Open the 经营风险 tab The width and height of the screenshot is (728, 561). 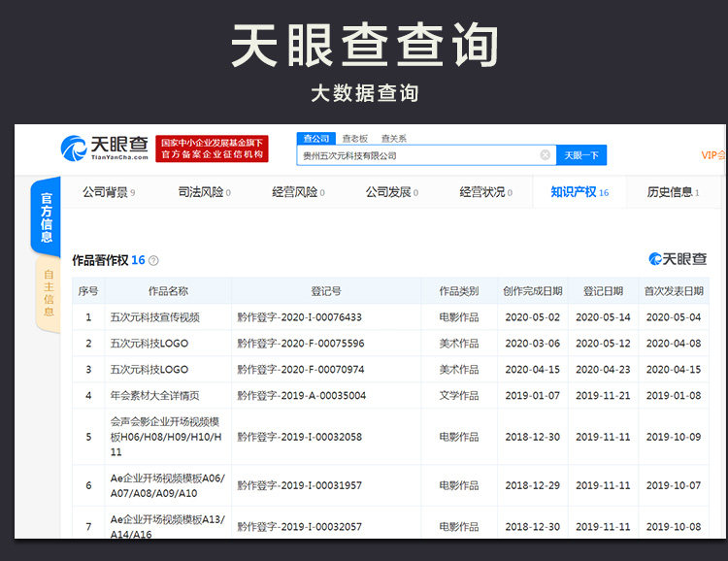point(298,192)
